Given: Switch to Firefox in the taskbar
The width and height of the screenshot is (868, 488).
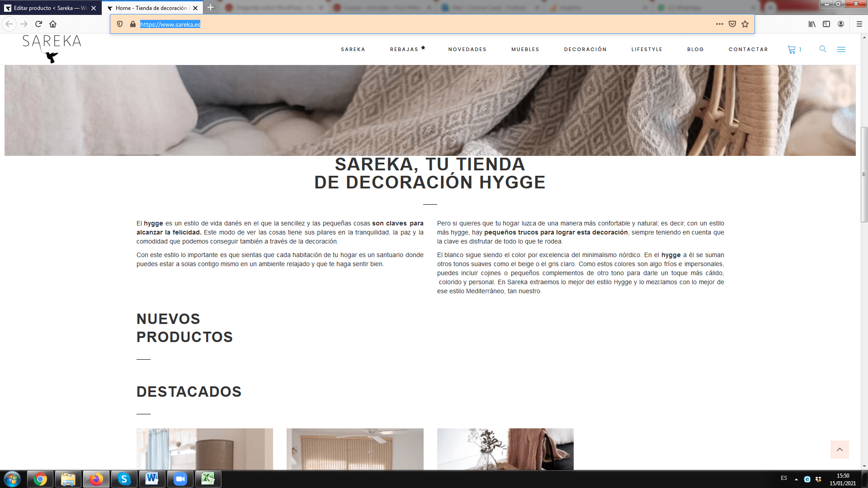Looking at the screenshot, I should tap(96, 479).
